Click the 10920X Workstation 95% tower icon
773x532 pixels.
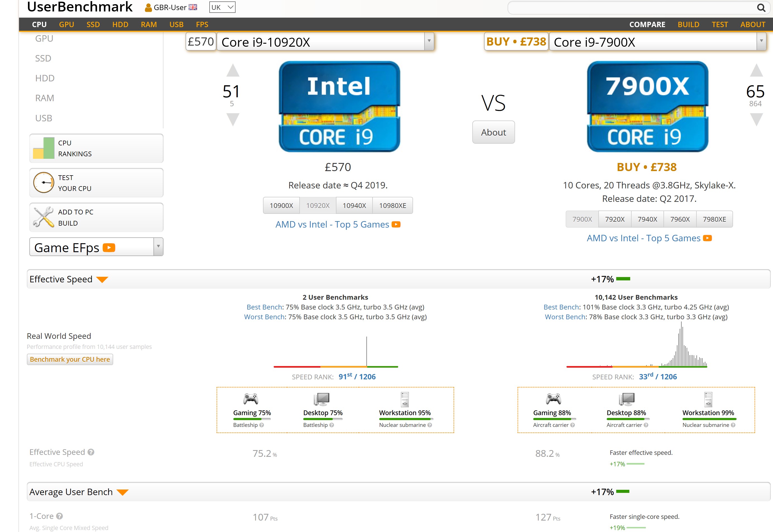click(405, 399)
